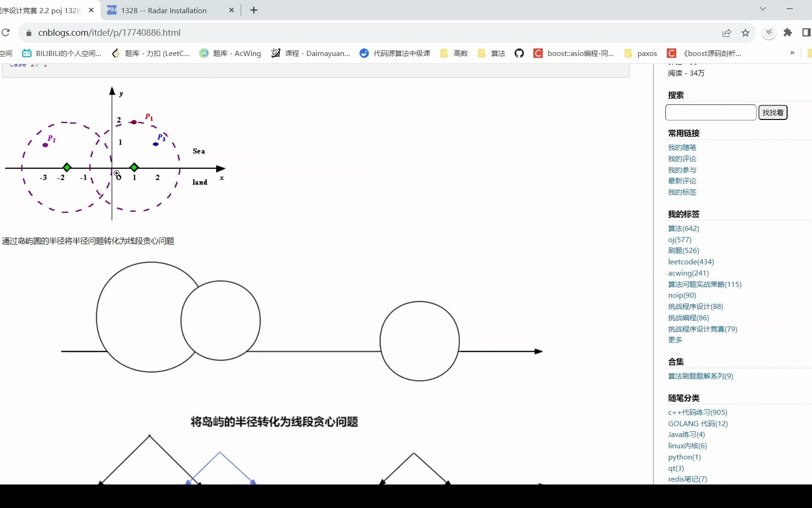This screenshot has height=508, width=812.
Task: Open the 我的评论 link
Action: tap(682, 159)
